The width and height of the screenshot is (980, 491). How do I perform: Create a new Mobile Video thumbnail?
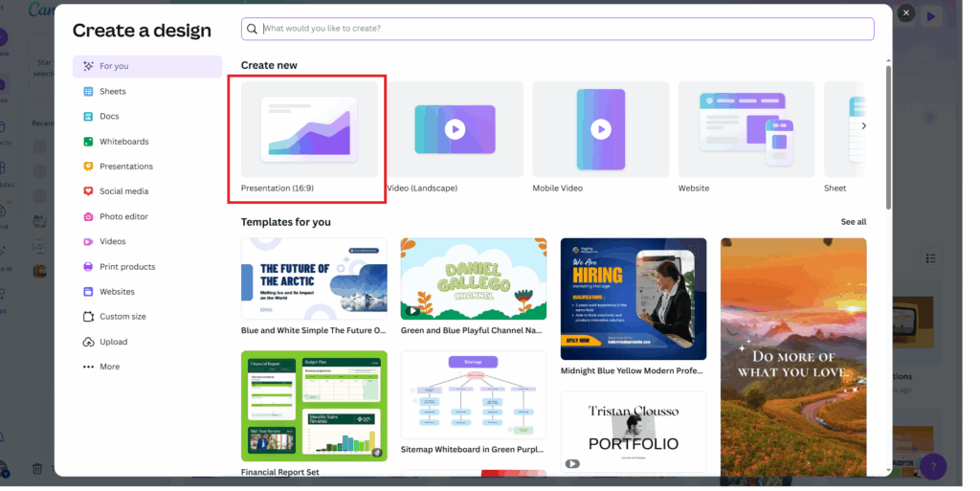(x=601, y=129)
